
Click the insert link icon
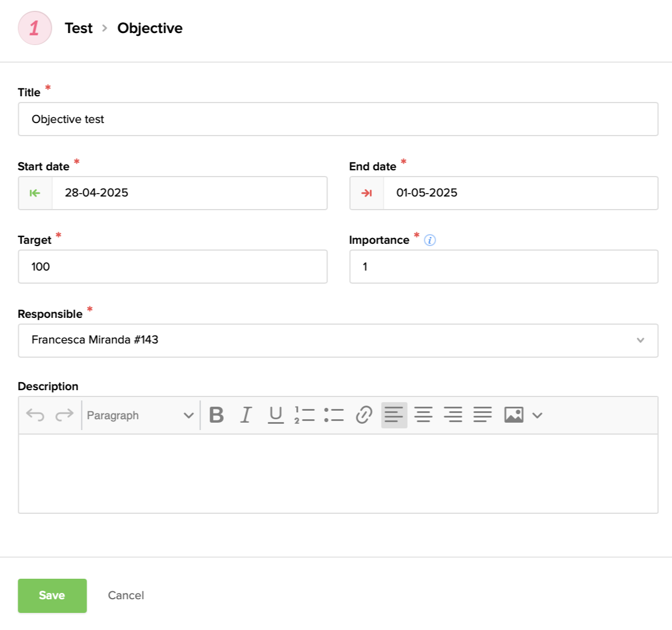coord(364,415)
